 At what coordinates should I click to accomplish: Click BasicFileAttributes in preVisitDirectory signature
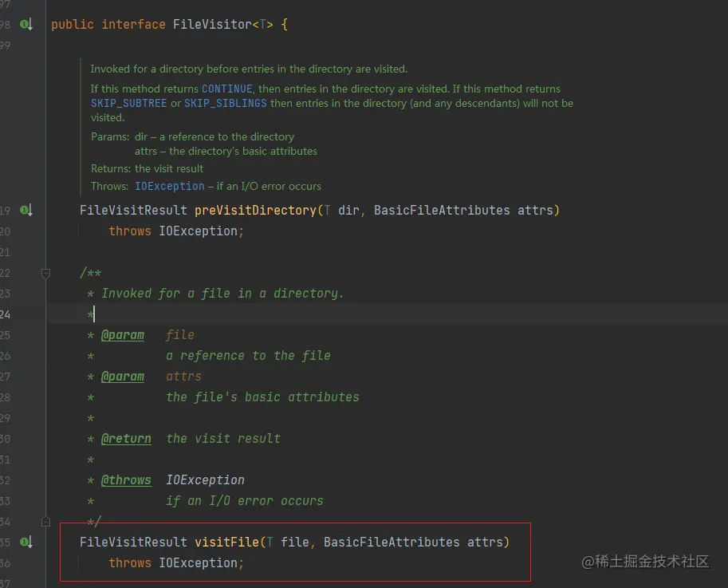(442, 211)
